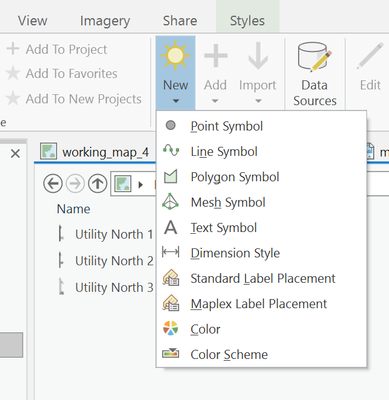Viewport: 389px width, 400px height.
Task: Click the Utility North 3 symbol icon
Action: point(61,287)
